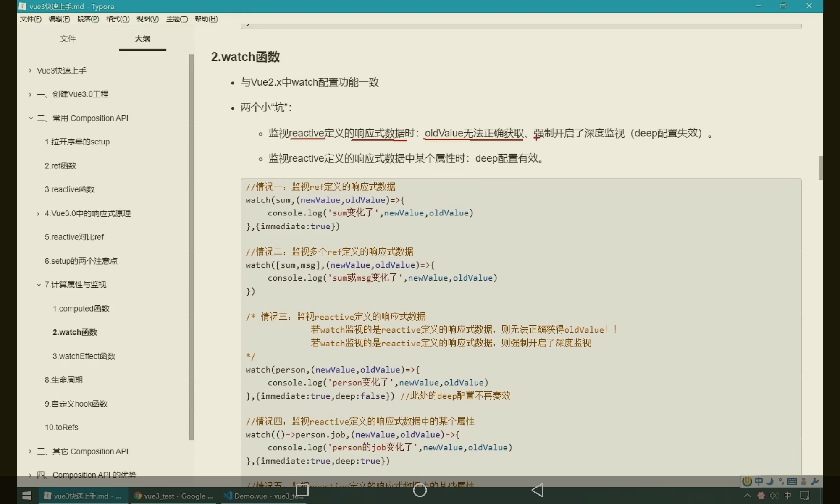Tap the Android back triangle button
Image resolution: width=840 pixels, height=504 pixels.
point(538,490)
